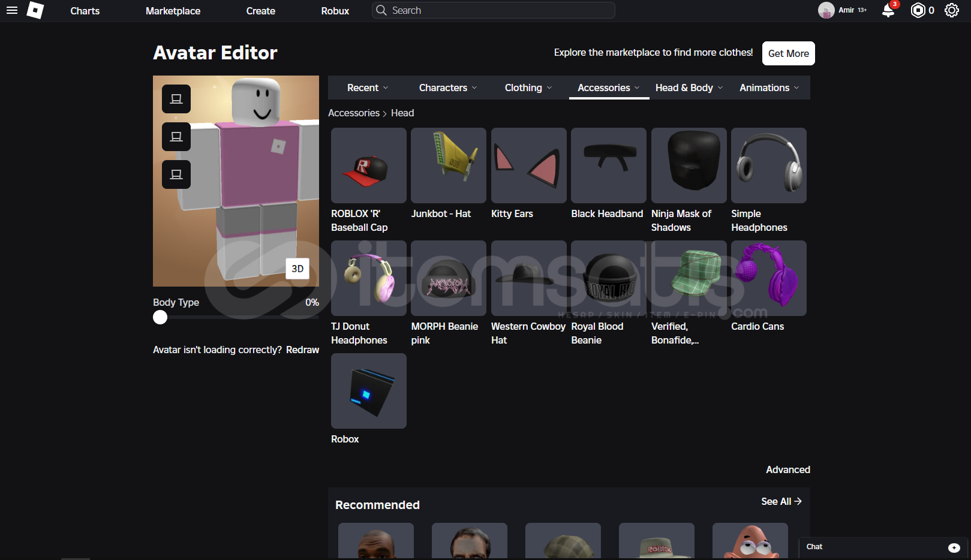971x560 pixels.
Task: Toggle the 3D avatar view
Action: (x=297, y=269)
